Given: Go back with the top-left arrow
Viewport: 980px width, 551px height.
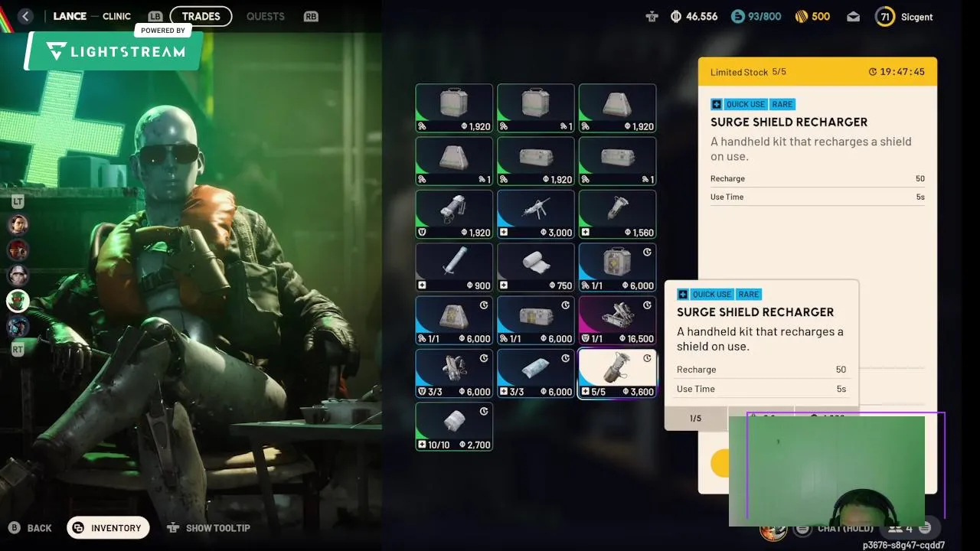Looking at the screenshot, I should [25, 16].
